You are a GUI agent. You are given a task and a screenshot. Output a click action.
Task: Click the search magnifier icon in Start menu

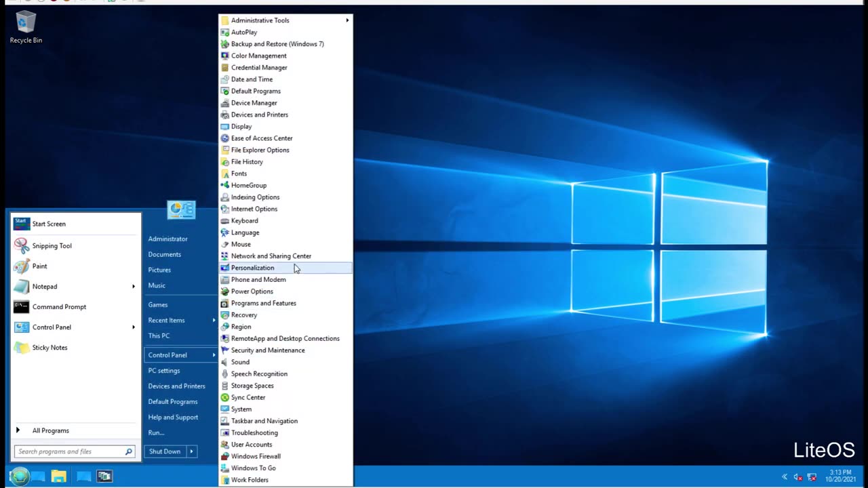128,451
